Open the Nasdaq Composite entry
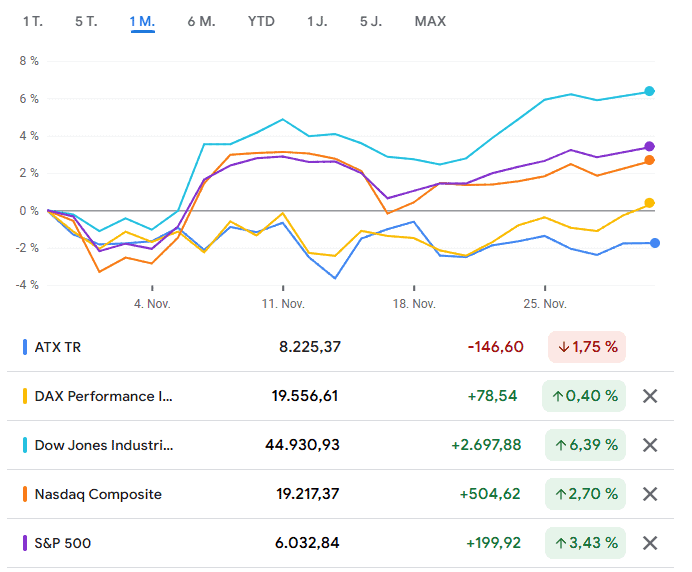The width and height of the screenshot is (692, 572). (98, 494)
